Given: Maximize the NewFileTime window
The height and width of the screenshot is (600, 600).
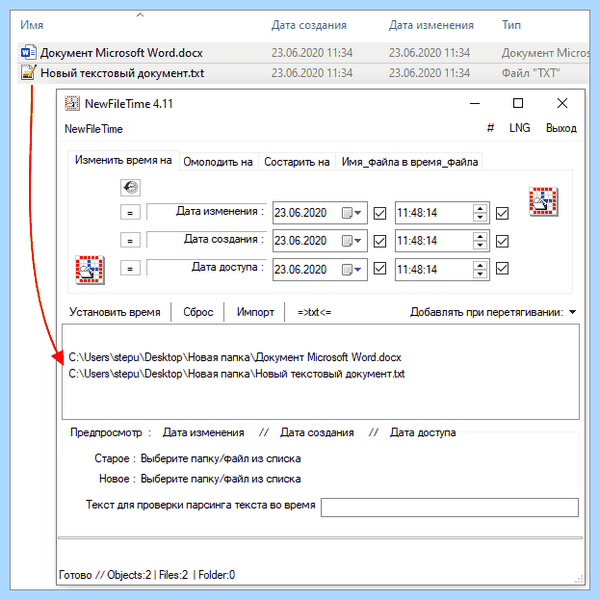Looking at the screenshot, I should pyautogui.click(x=518, y=103).
